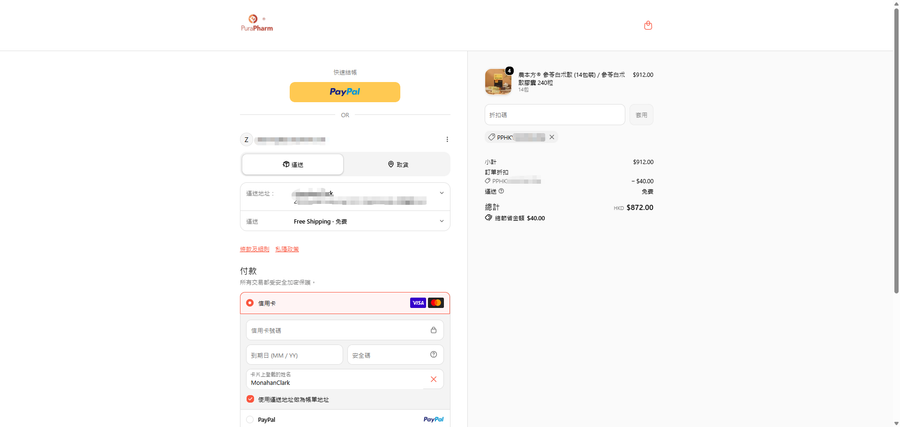Switch to the pickup tab with pin icon

point(398,164)
